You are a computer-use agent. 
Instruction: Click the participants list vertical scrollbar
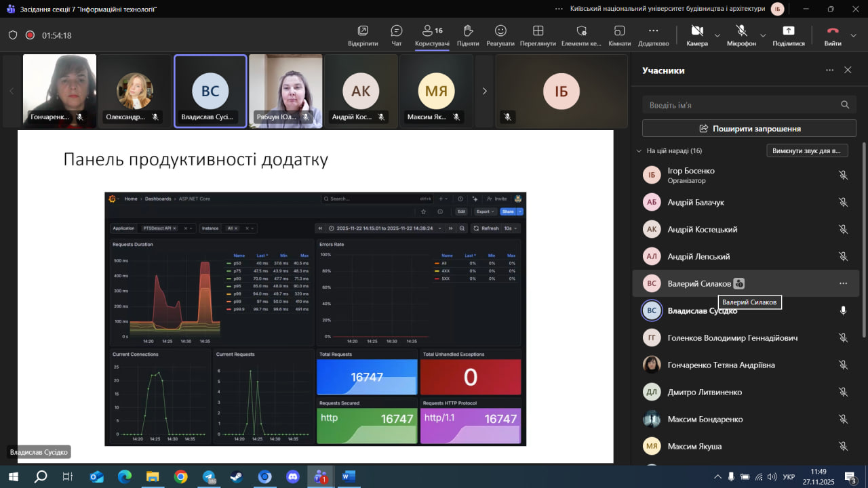863,237
